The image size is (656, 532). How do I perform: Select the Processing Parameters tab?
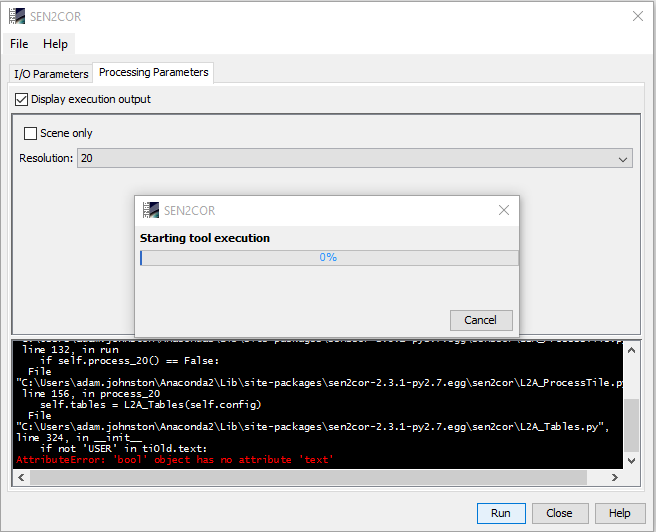point(153,72)
